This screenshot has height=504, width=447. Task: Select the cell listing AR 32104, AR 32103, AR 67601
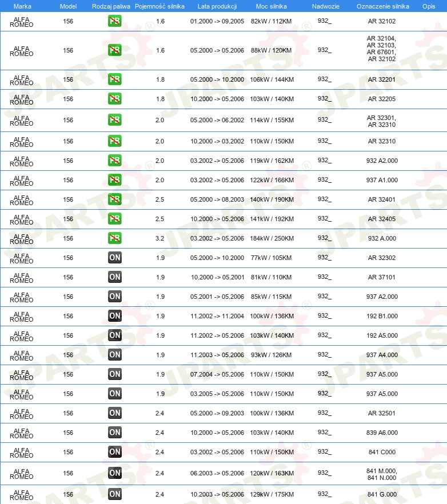[x=382, y=49]
